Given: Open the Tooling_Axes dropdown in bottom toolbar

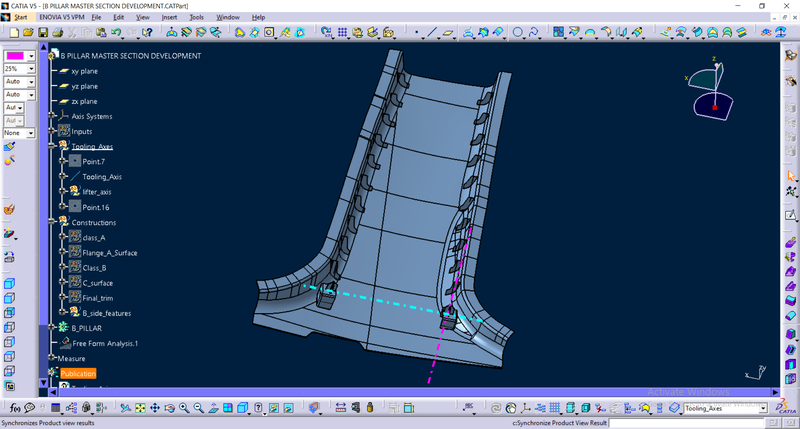Looking at the screenshot, I should point(762,408).
